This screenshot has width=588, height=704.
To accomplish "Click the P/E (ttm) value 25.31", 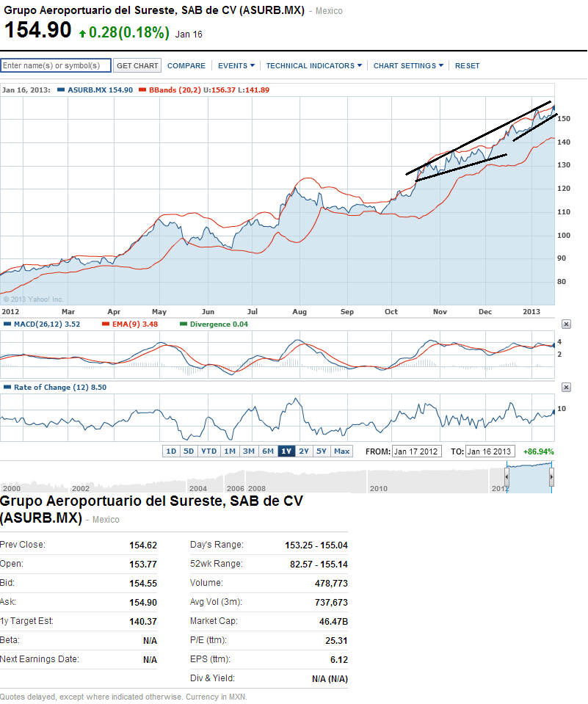I will click(337, 640).
